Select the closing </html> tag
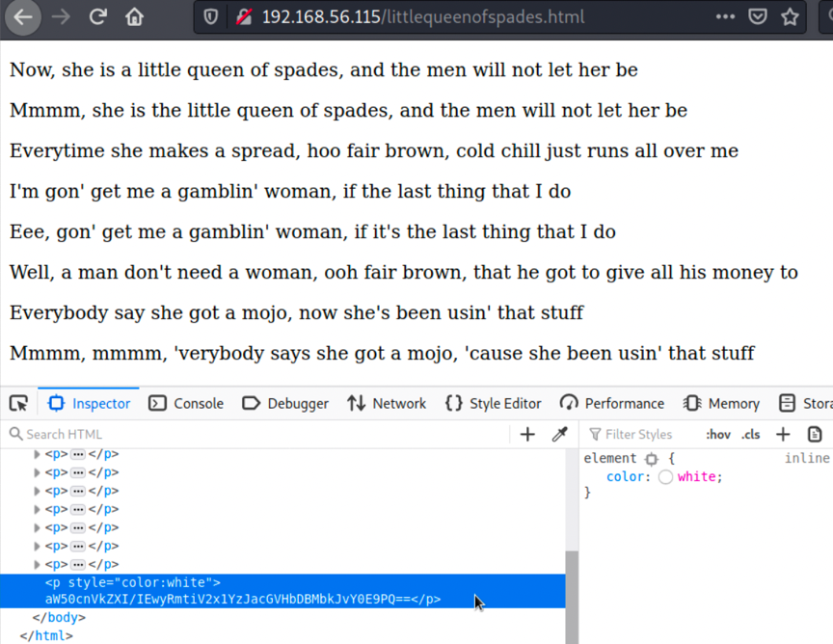This screenshot has width=833, height=644. [x=46, y=635]
